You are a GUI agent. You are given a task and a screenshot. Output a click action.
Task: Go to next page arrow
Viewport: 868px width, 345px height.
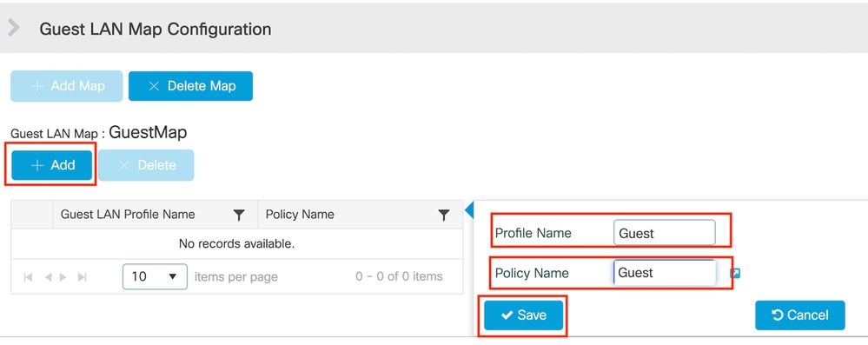tap(63, 277)
